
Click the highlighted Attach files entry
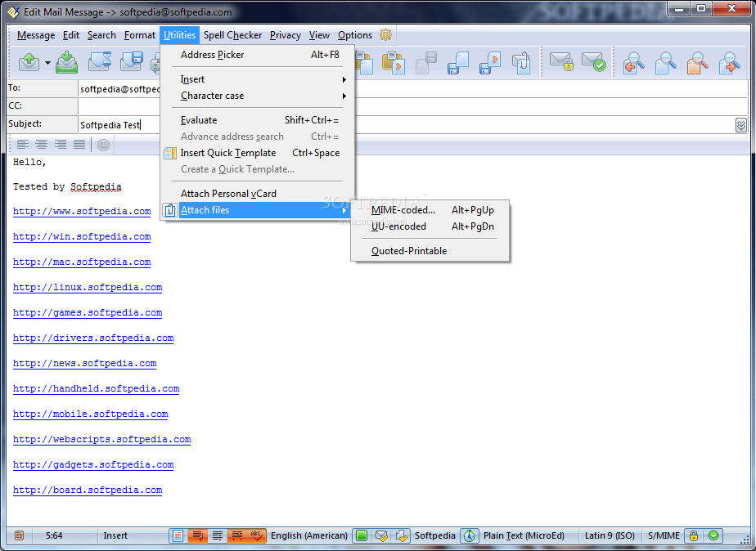click(258, 210)
